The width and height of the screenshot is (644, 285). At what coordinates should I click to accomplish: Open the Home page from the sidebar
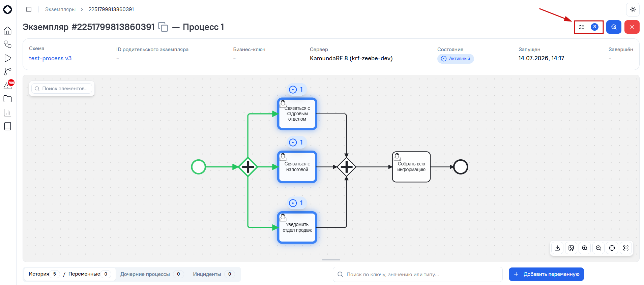[x=7, y=31]
